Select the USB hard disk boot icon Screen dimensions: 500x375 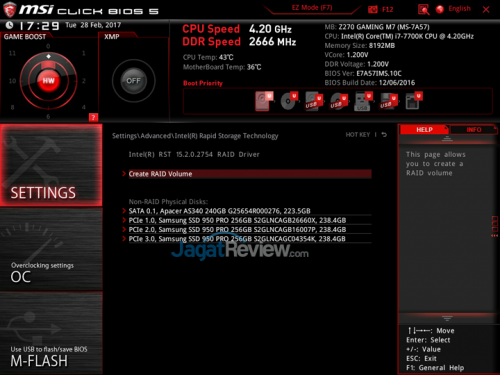coord(314,102)
